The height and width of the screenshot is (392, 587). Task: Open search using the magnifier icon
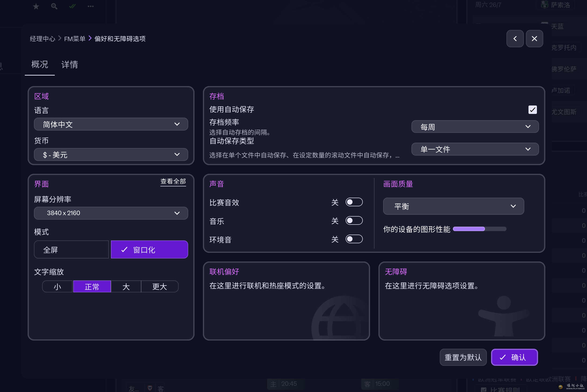[54, 6]
